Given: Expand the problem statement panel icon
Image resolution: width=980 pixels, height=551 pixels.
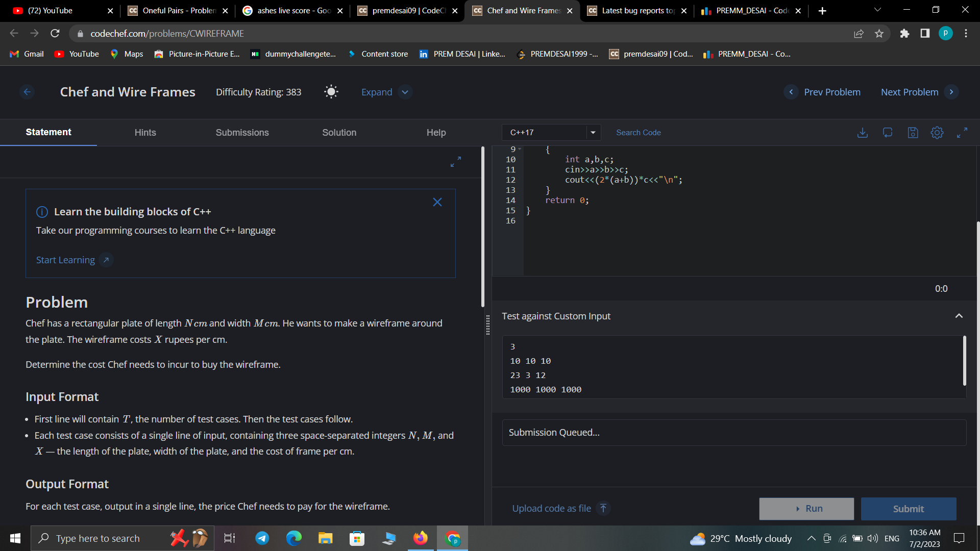Looking at the screenshot, I should [x=456, y=162].
